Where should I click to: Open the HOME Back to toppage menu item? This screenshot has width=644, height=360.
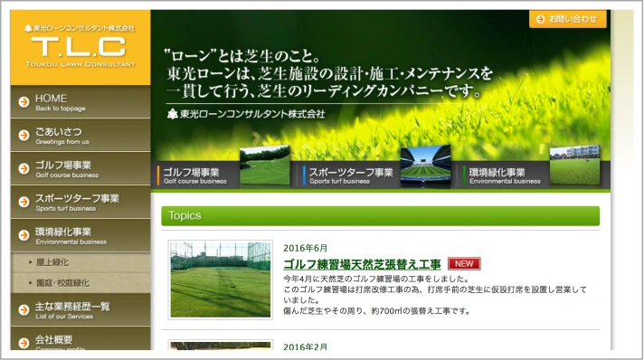(x=80, y=102)
